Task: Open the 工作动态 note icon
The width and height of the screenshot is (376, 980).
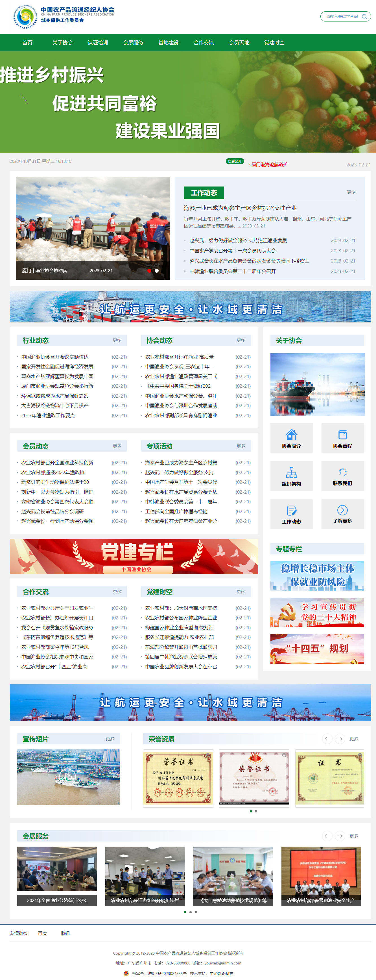Action: 291,510
